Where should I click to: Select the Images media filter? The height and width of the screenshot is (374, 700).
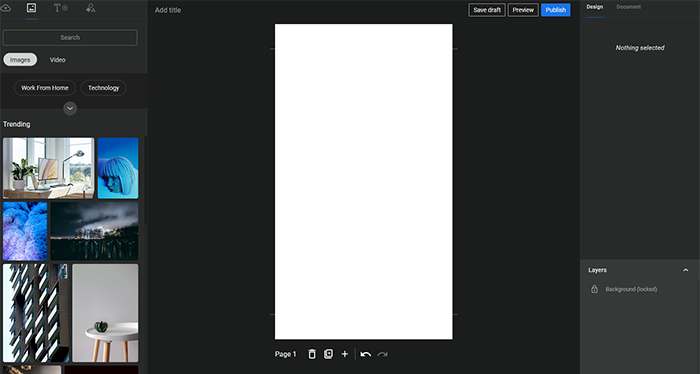[x=20, y=60]
